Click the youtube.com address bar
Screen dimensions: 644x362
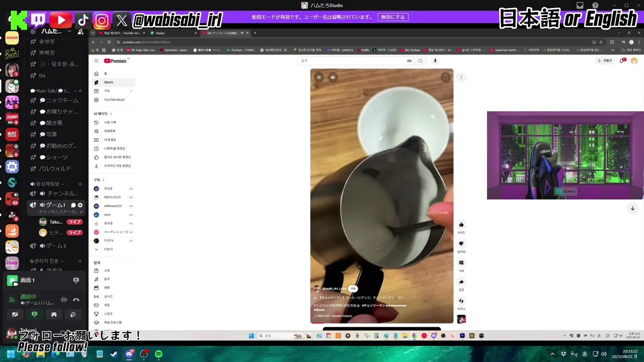352,42
